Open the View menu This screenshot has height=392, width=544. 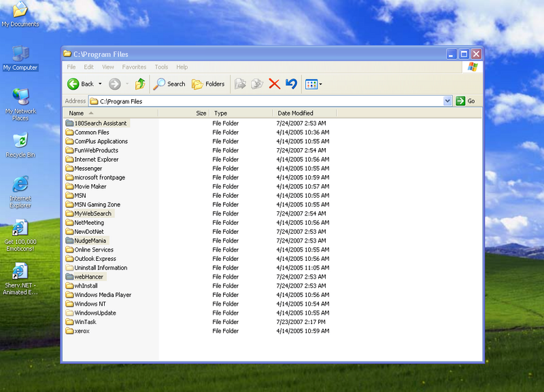[108, 67]
